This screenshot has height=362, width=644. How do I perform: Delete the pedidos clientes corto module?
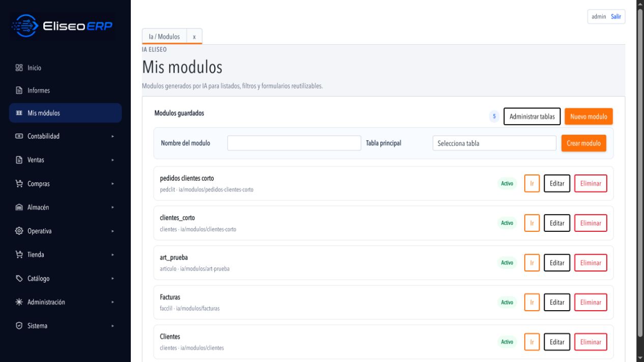tap(591, 184)
